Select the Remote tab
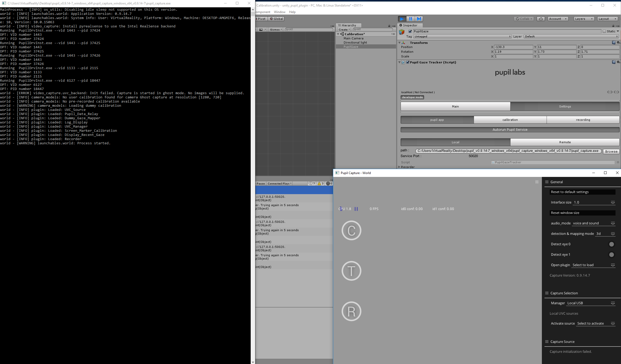Screen dimensions: 621x364 [x=565, y=142]
